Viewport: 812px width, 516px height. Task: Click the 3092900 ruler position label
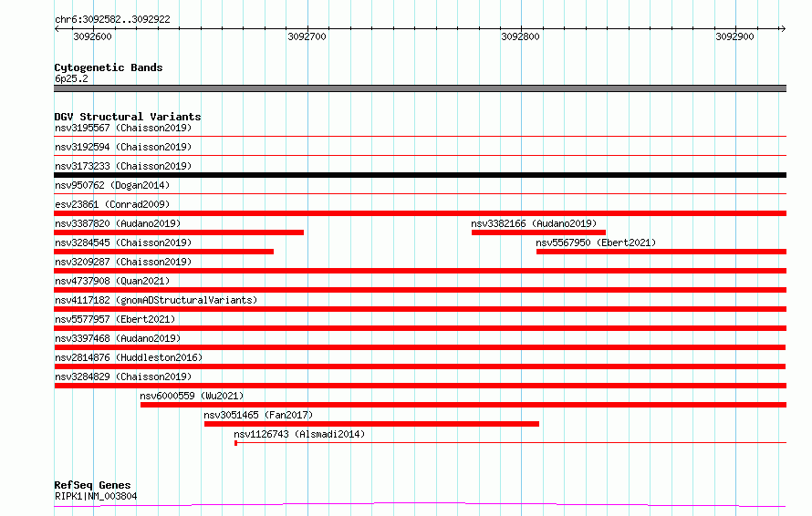tap(734, 36)
